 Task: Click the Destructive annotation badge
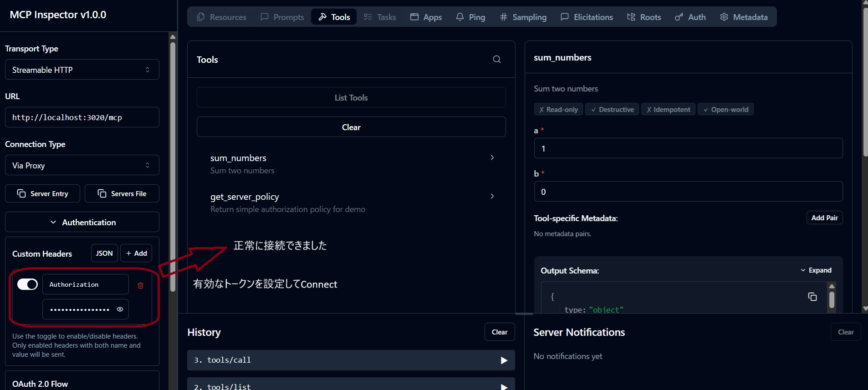coord(612,109)
